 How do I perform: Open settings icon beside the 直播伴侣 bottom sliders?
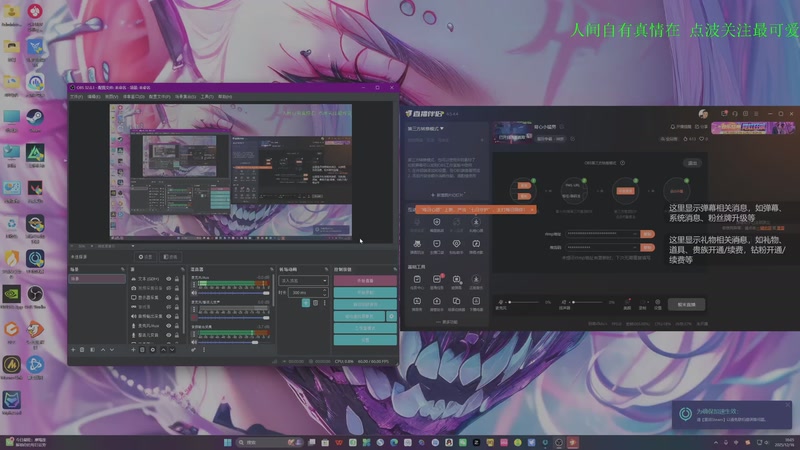pyautogui.click(x=658, y=303)
